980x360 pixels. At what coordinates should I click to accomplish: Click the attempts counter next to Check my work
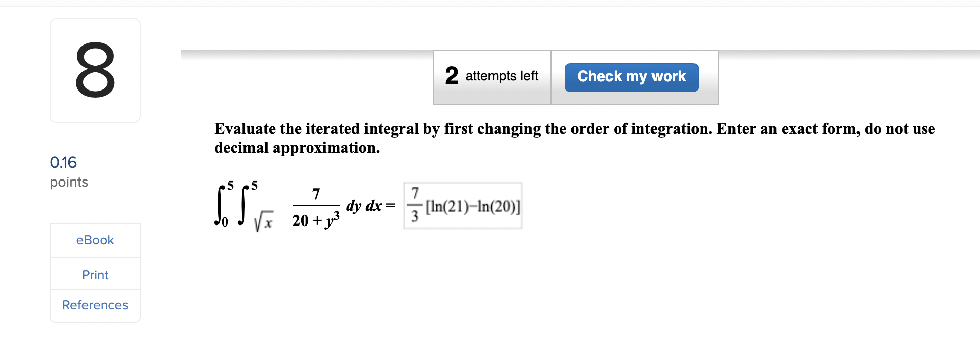(491, 76)
